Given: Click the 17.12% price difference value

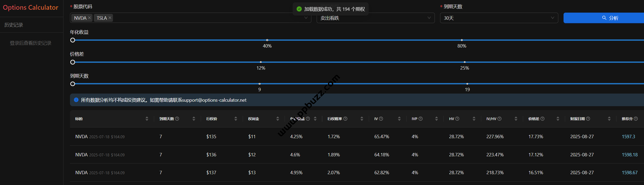Looking at the screenshot, I should tap(536, 155).
